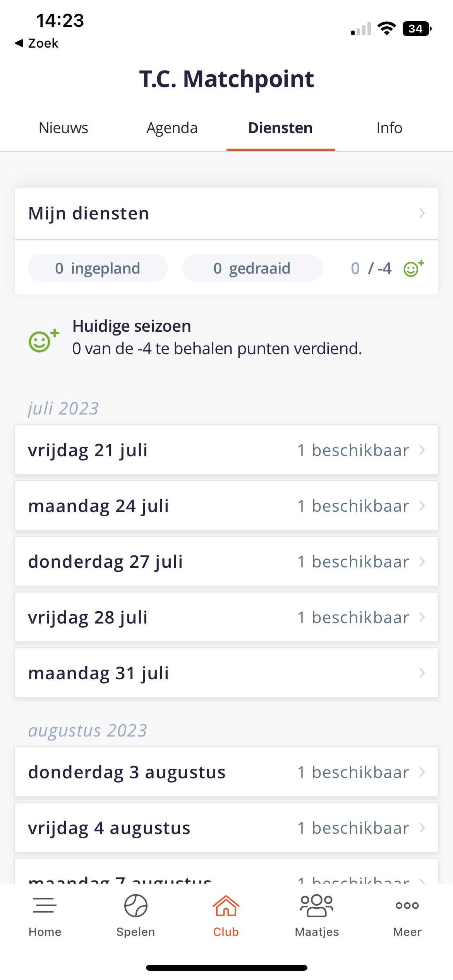Switch to the Agenda tab
The width and height of the screenshot is (453, 980).
click(172, 128)
